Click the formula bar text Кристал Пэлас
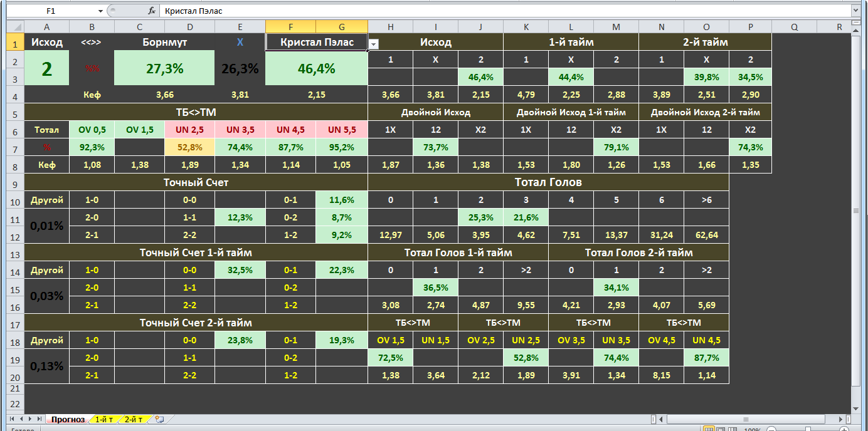The height and width of the screenshot is (431, 868). (193, 11)
